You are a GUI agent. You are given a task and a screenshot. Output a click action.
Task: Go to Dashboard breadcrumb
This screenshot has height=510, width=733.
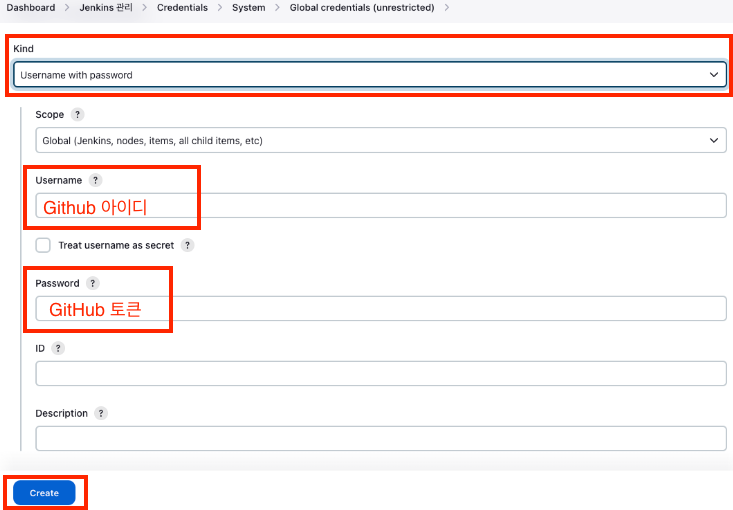tap(31, 7)
